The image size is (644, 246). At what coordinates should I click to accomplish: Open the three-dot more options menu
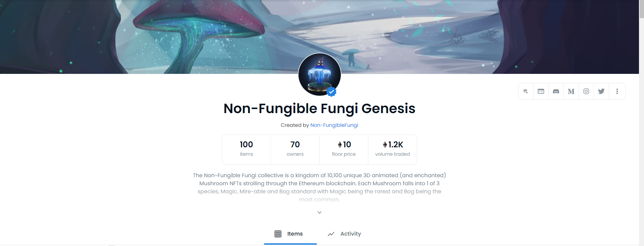click(x=617, y=91)
